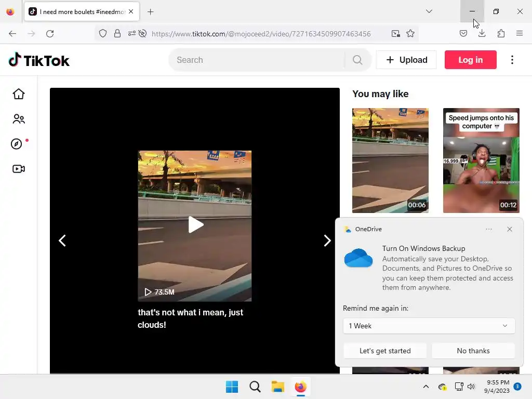Open notification center badge 3
This screenshot has height=399, width=532.
(517, 387)
